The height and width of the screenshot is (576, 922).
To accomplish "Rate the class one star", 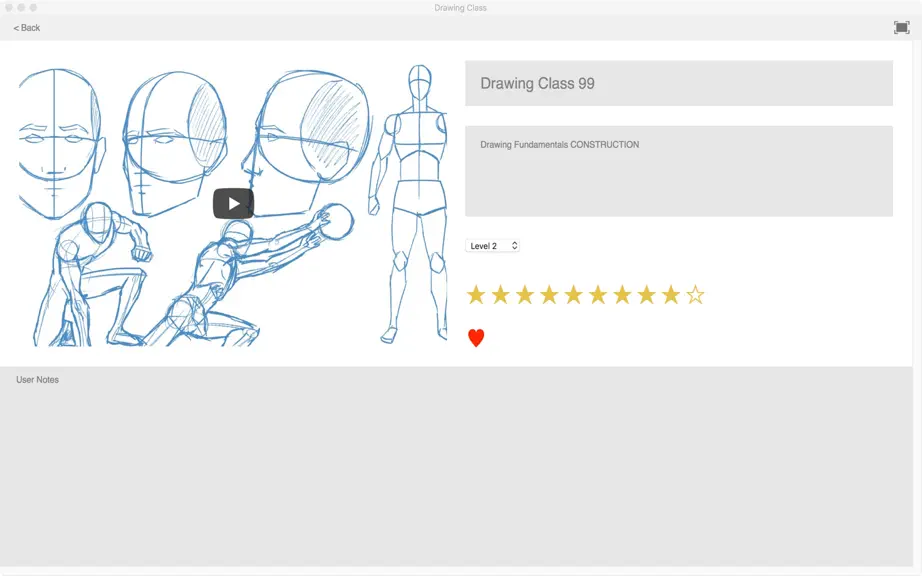I will 476,294.
